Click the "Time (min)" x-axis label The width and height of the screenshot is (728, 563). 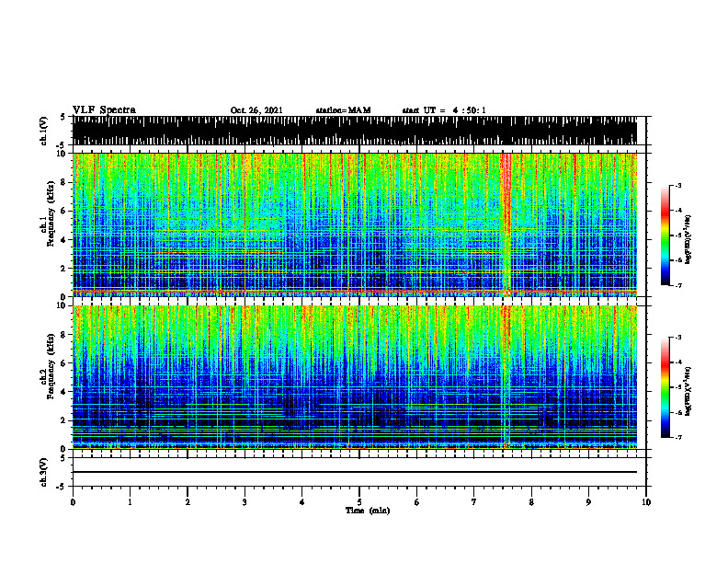pyautogui.click(x=368, y=511)
